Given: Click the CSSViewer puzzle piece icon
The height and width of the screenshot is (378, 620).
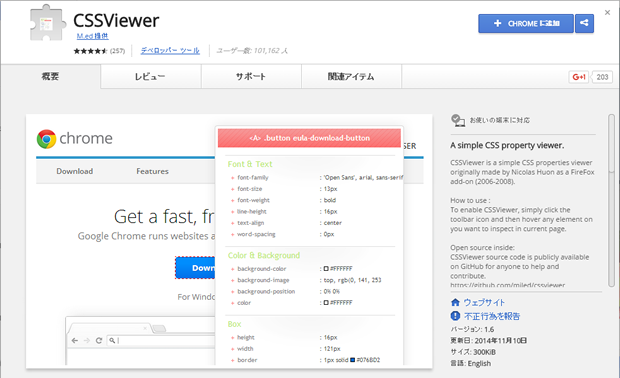Looking at the screenshot, I should pos(47,23).
